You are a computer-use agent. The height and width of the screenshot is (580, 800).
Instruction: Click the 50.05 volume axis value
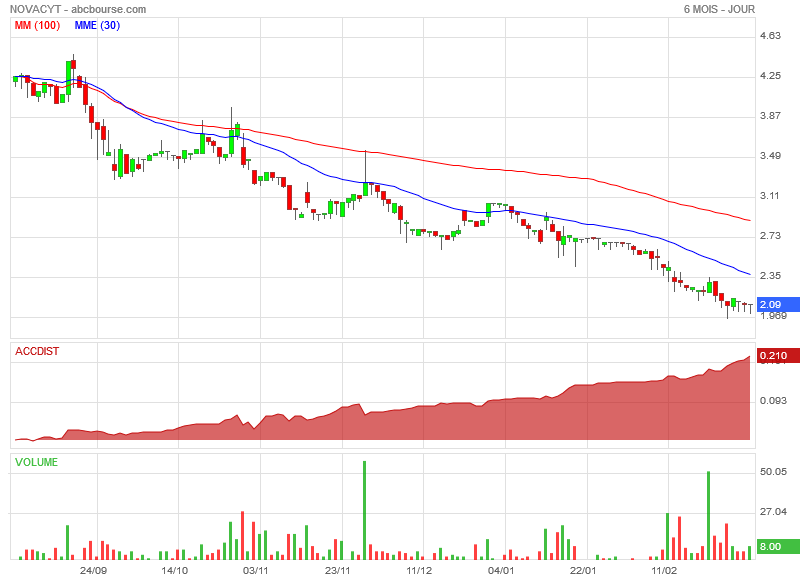(x=773, y=472)
